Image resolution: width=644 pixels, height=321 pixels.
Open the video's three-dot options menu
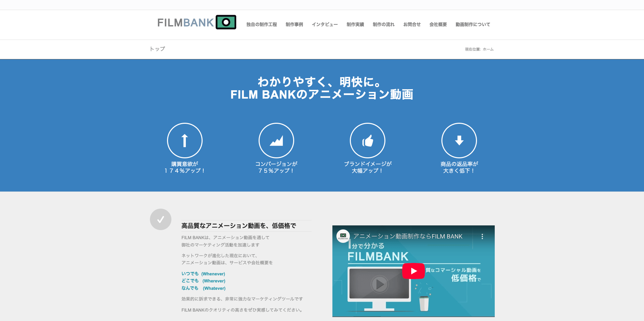(482, 236)
